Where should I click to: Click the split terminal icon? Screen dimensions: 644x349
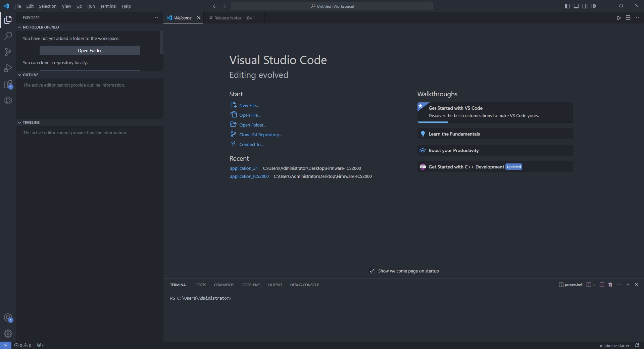602,285
